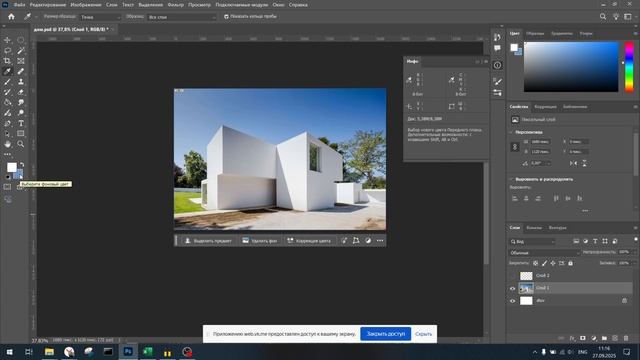Select the Eyedropper tool in toolbar
The width and height of the screenshot is (640, 360).
click(x=7, y=71)
